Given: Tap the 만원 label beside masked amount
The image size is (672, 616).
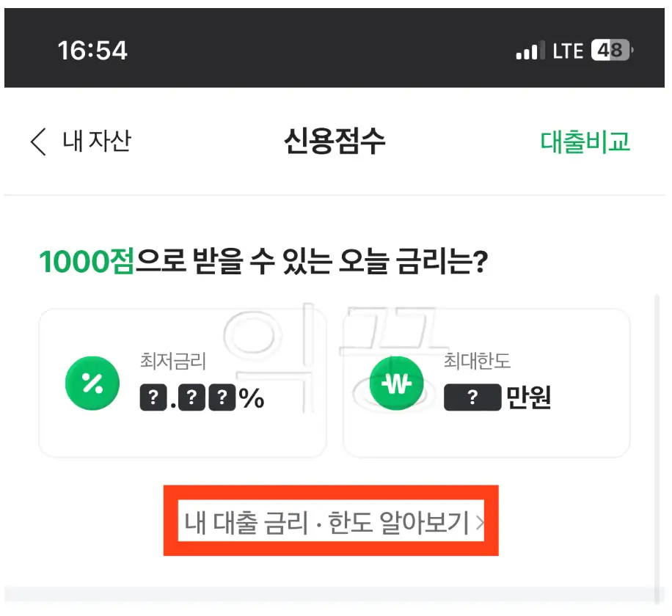Looking at the screenshot, I should (527, 397).
